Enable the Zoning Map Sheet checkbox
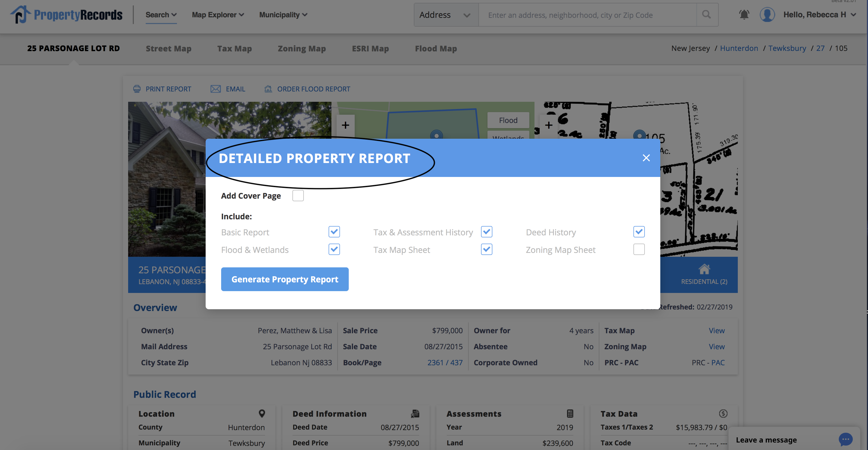The height and width of the screenshot is (450, 868). click(639, 249)
